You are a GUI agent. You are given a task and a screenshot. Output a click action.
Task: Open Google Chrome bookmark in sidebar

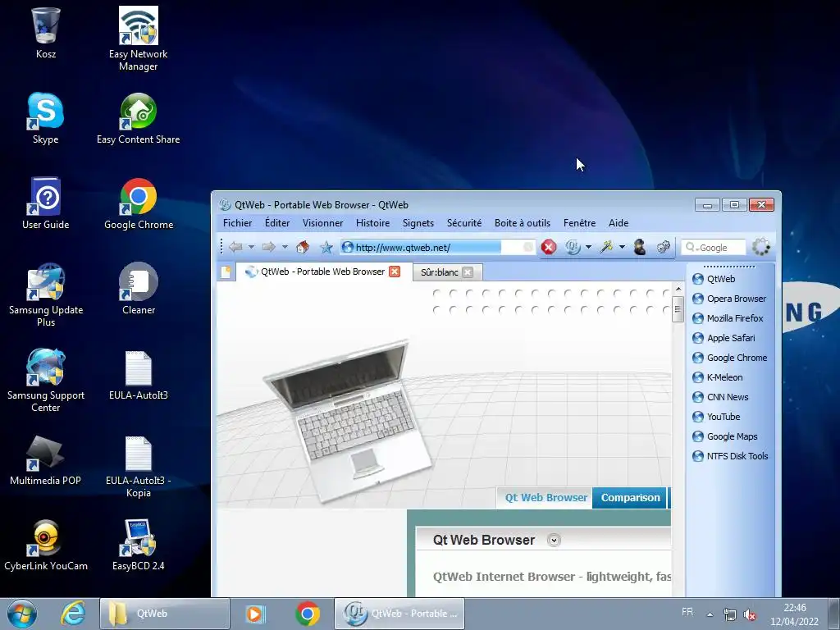coord(729,358)
